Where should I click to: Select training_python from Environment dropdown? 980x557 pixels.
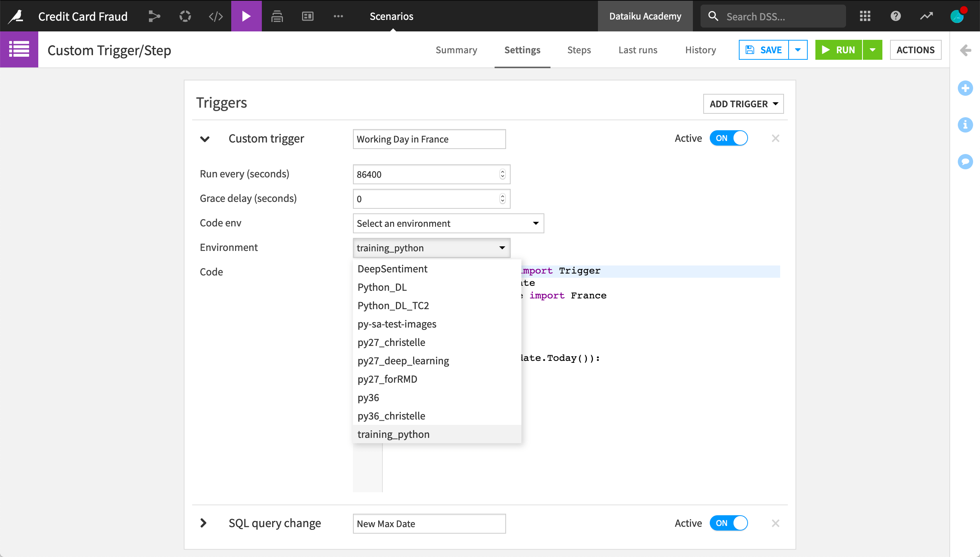point(394,434)
